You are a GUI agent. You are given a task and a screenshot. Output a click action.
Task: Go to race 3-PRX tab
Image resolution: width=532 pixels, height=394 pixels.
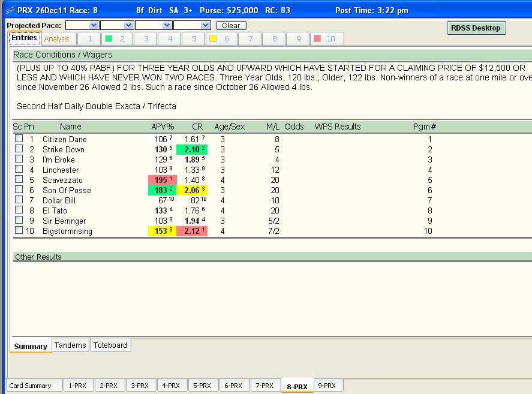[140, 386]
